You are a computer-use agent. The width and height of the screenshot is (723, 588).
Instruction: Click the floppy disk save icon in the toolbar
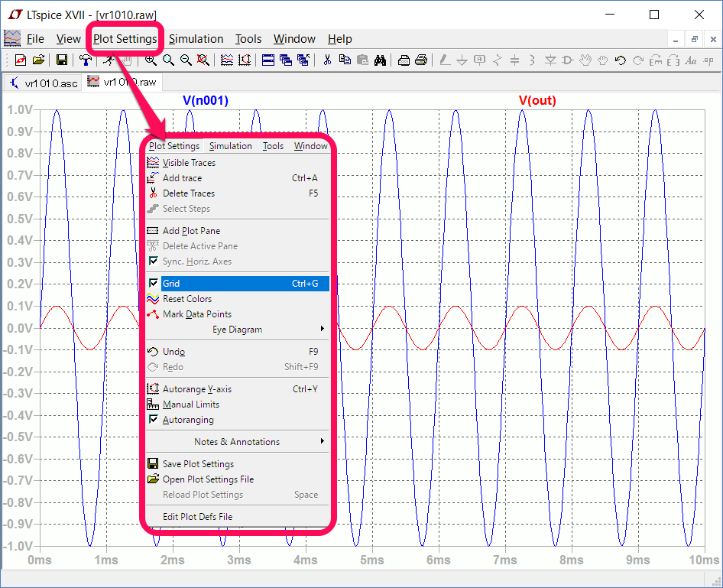62,60
